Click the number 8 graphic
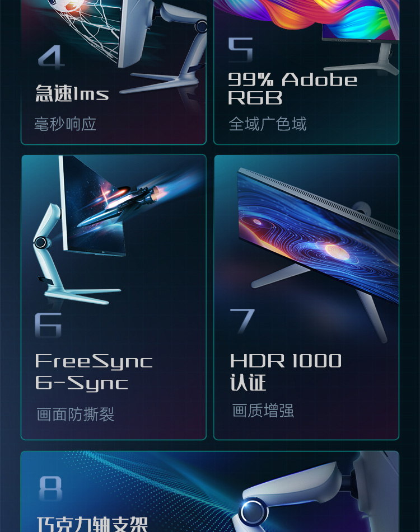Screen dimensions: 420x532 (50, 488)
